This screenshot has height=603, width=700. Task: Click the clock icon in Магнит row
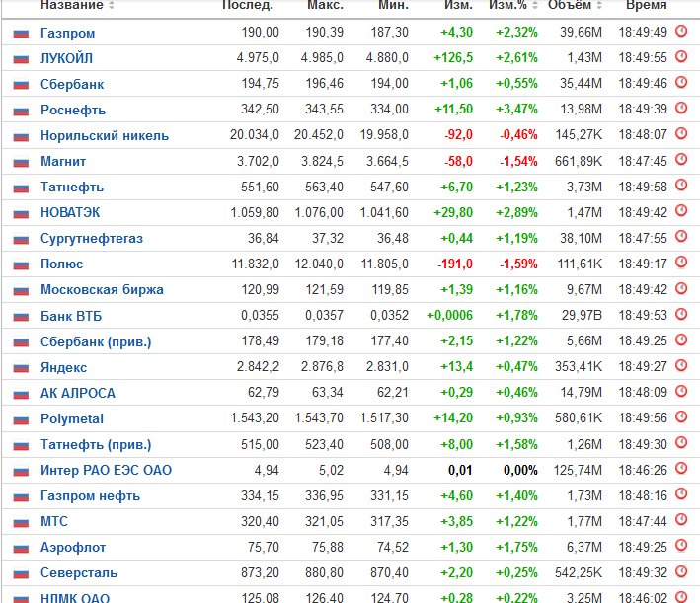[681, 159]
